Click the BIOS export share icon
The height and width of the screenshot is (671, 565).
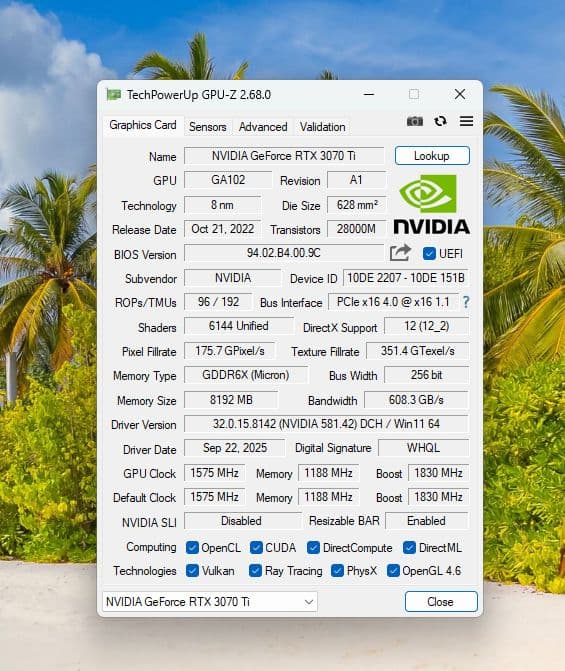400,253
